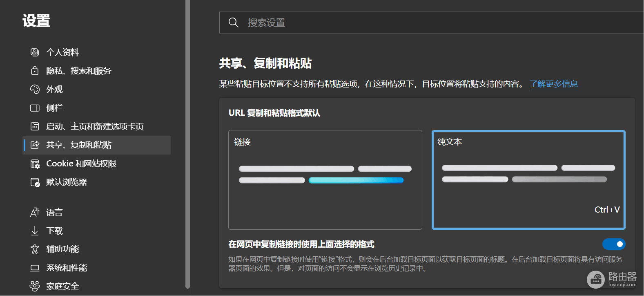Go to 默认浏览器 settings
The width and height of the screenshot is (644, 296).
(97, 182)
